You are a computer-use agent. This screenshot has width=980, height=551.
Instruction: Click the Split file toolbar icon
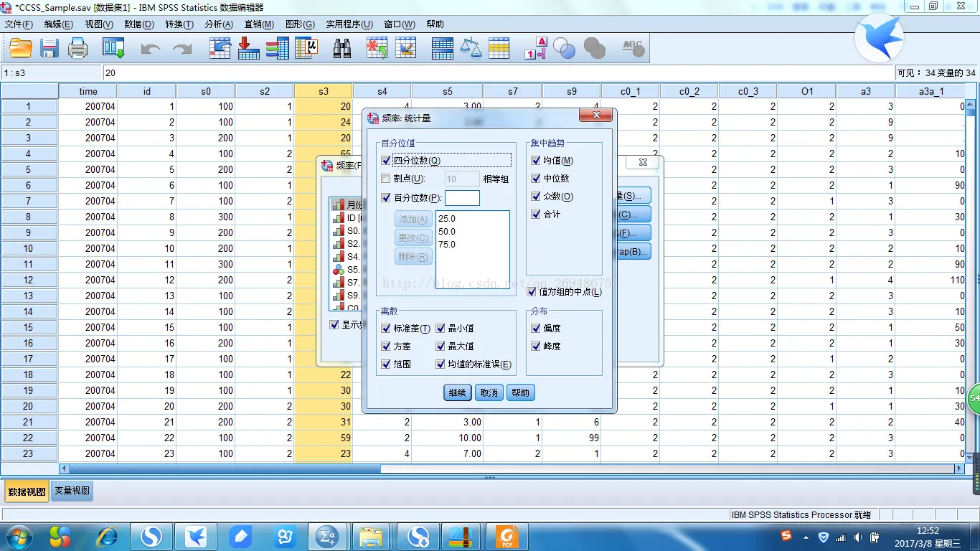[x=442, y=48]
